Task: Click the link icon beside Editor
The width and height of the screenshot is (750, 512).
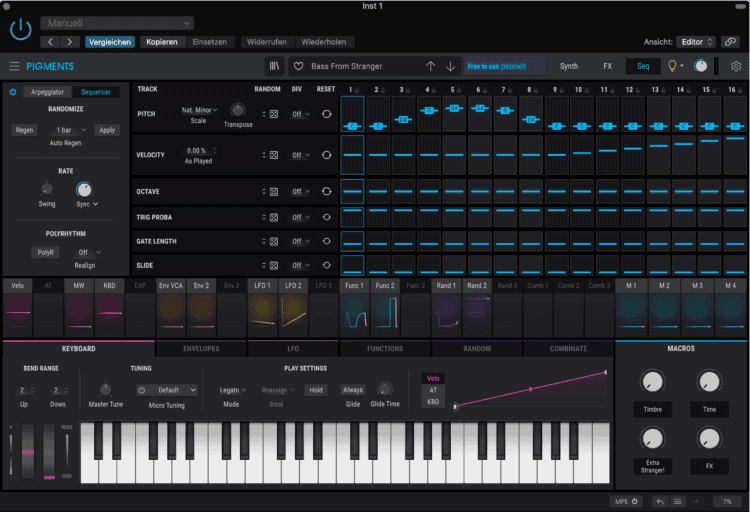Action: tap(730, 42)
